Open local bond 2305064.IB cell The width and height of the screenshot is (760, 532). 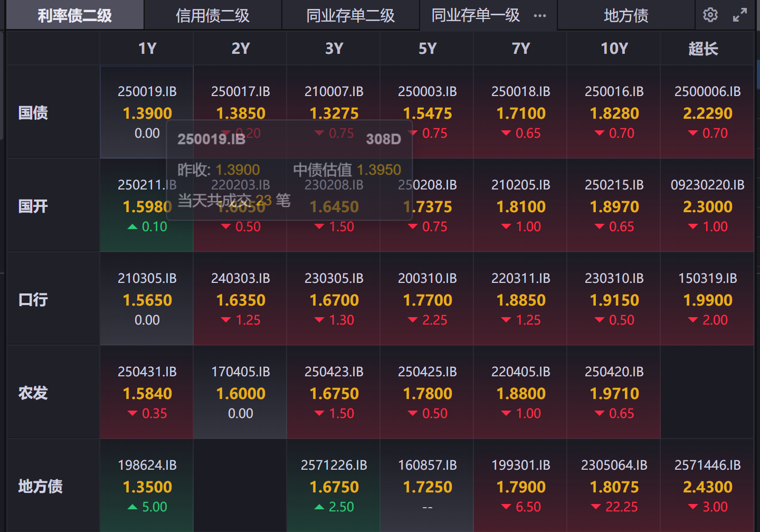pyautogui.click(x=614, y=486)
